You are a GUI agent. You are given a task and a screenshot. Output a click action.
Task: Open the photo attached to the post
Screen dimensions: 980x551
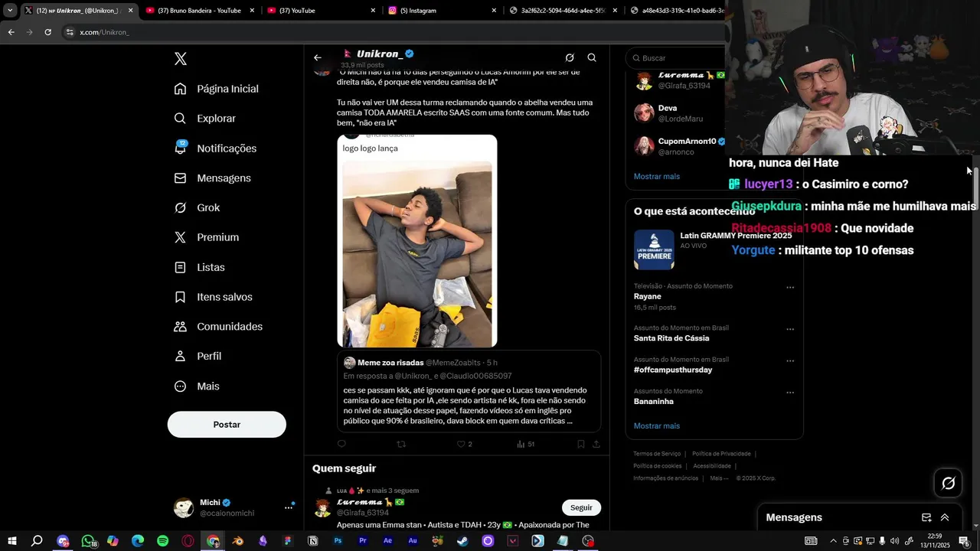pos(417,241)
